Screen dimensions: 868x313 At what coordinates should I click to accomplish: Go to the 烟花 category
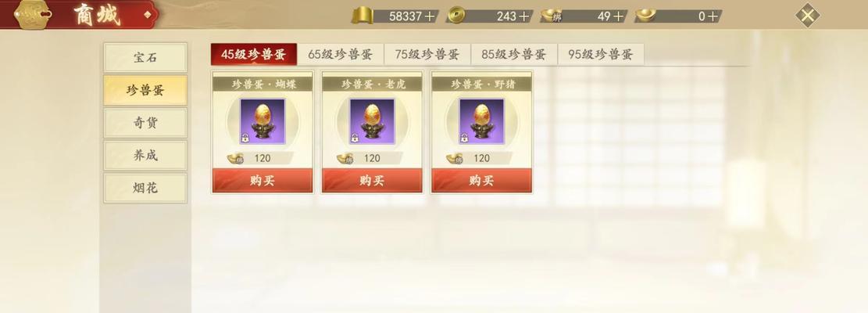[x=145, y=189]
